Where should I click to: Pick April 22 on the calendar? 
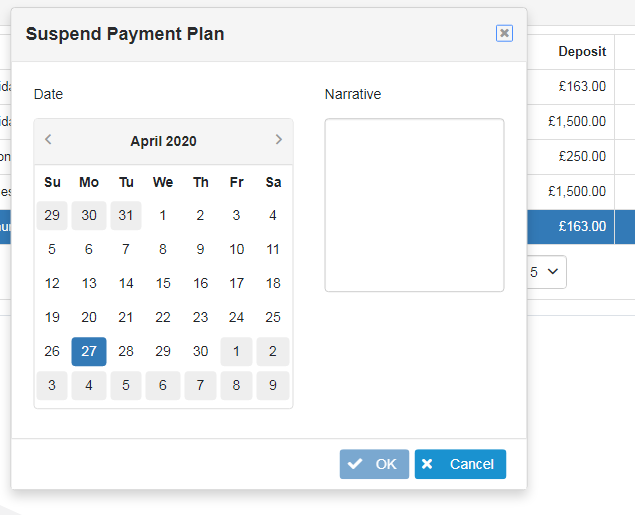[x=163, y=318]
